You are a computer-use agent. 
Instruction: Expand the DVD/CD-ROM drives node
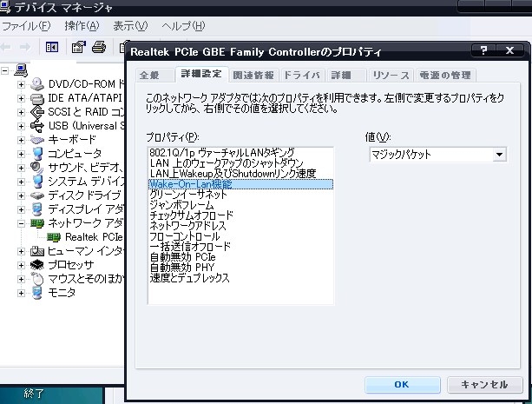[x=21, y=84]
